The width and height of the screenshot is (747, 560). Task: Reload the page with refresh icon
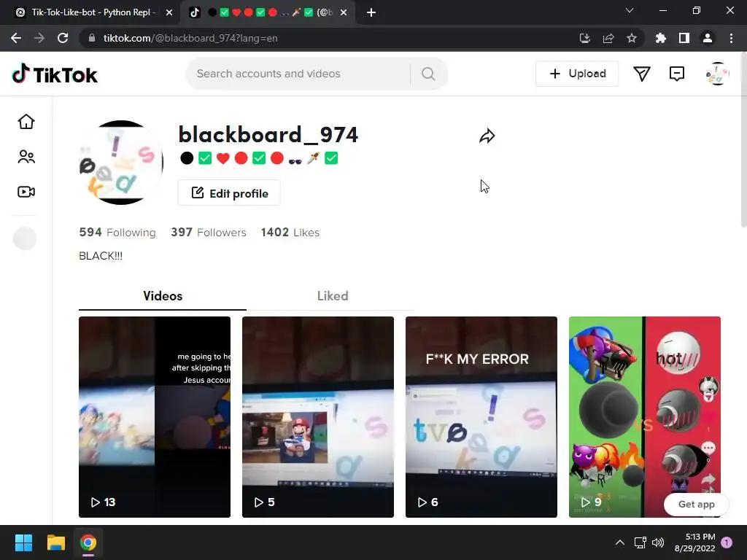point(63,38)
